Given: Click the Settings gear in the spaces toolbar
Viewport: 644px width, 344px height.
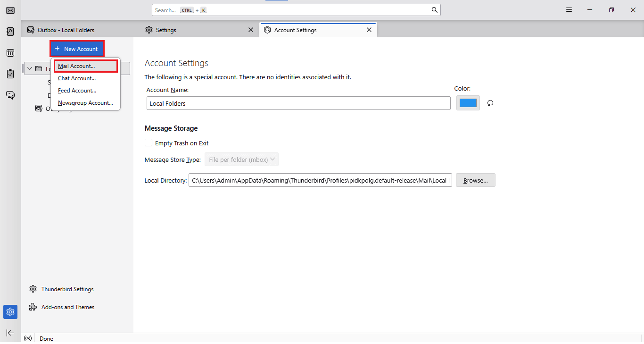Looking at the screenshot, I should click(x=10, y=312).
